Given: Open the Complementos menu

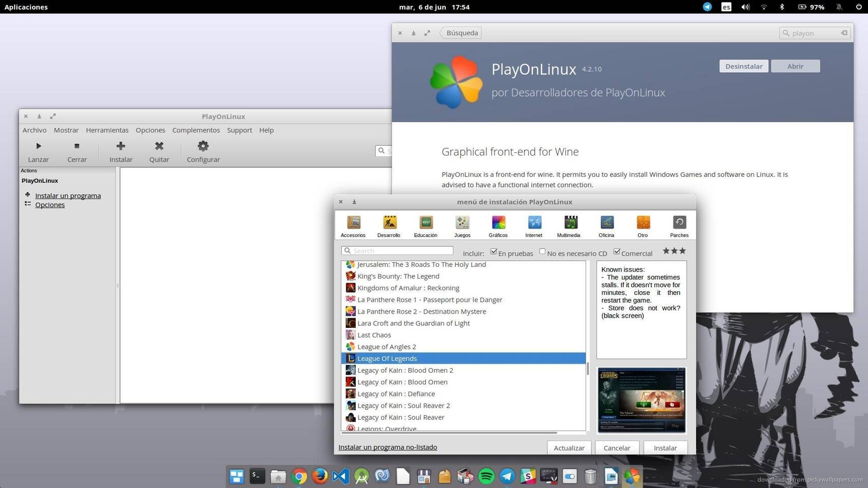Looking at the screenshot, I should pos(196,130).
